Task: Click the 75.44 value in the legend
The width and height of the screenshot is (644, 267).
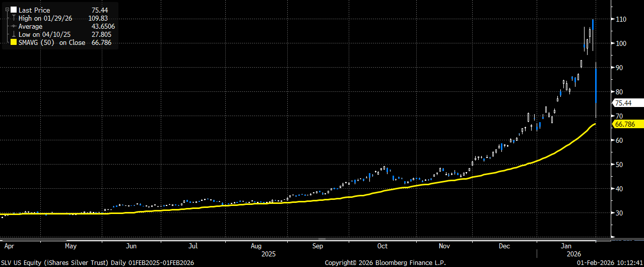Action: point(101,10)
